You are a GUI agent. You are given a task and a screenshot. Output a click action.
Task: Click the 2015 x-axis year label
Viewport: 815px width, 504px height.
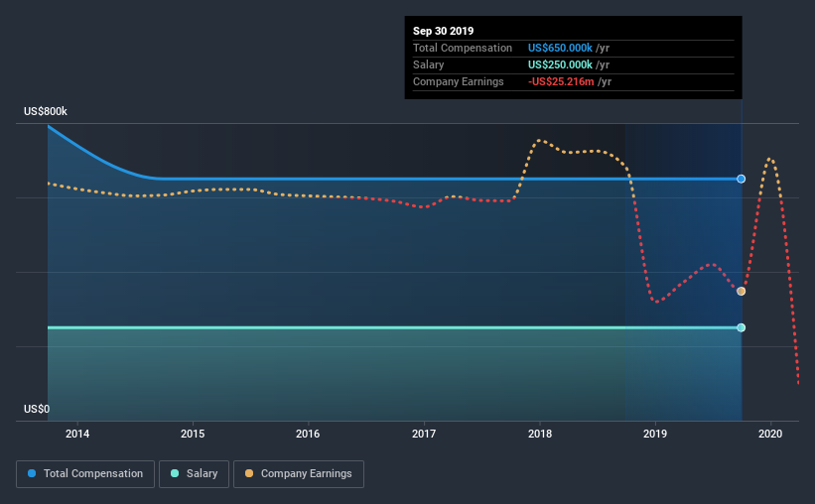tap(193, 434)
